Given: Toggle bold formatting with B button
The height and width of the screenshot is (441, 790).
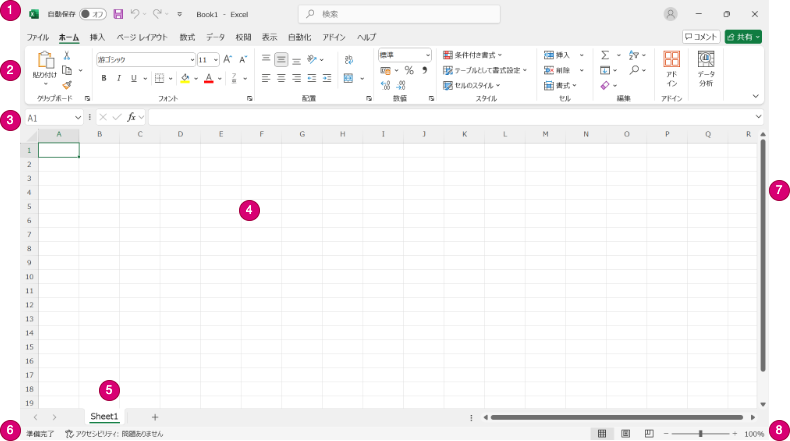Looking at the screenshot, I should point(103,78).
